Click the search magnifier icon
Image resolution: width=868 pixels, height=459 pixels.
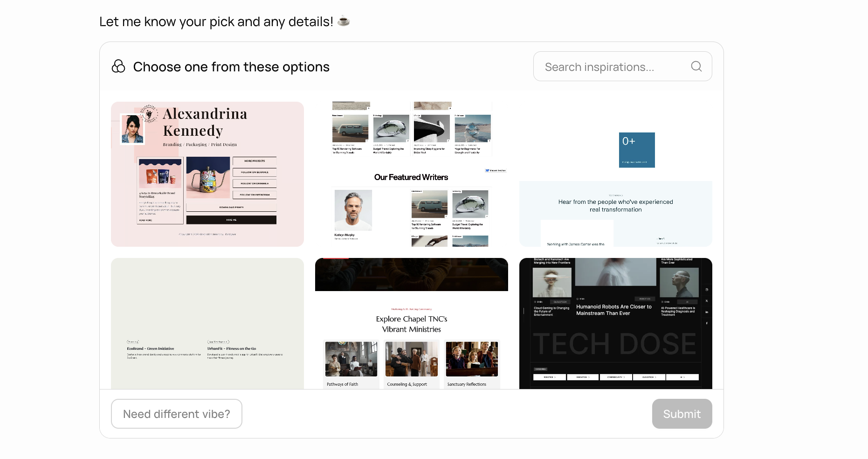tap(696, 67)
